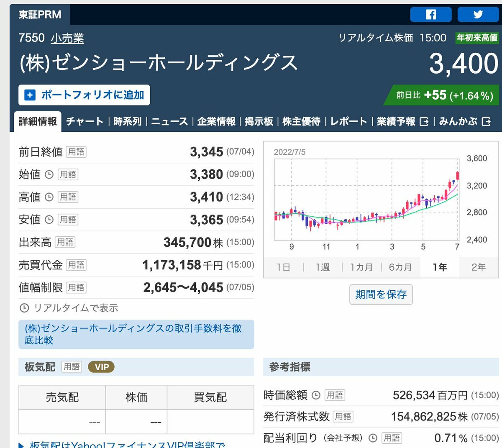
Task: Click the 株価 column header
Action: click(x=136, y=397)
